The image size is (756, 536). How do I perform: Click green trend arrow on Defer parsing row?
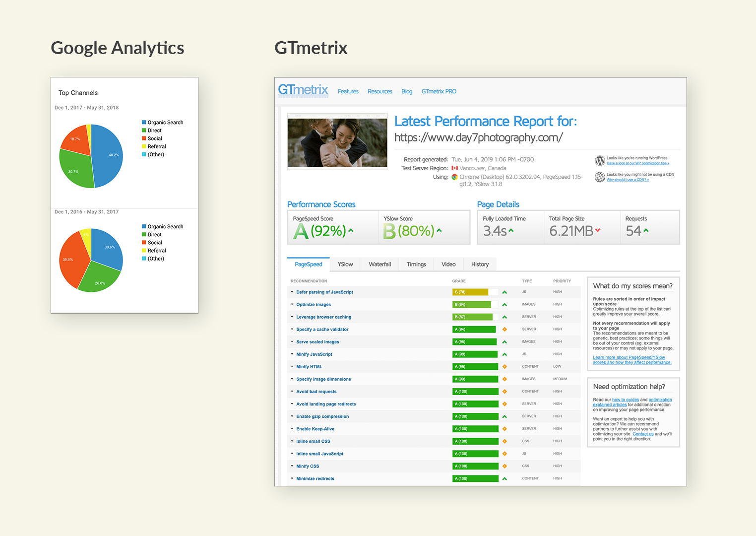pos(504,292)
